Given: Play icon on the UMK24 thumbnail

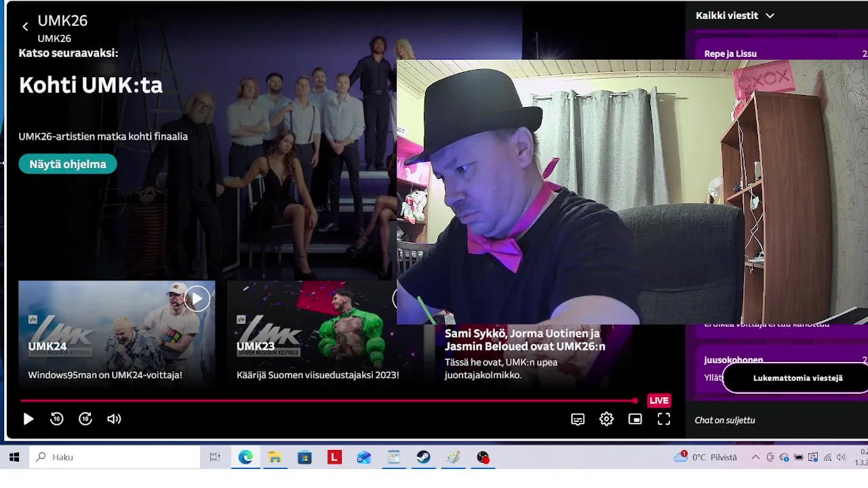Looking at the screenshot, I should point(197,298).
